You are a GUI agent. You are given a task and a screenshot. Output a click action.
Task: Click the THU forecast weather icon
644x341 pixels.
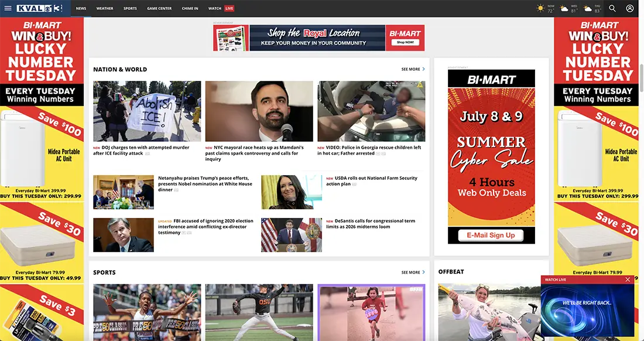(x=588, y=8)
